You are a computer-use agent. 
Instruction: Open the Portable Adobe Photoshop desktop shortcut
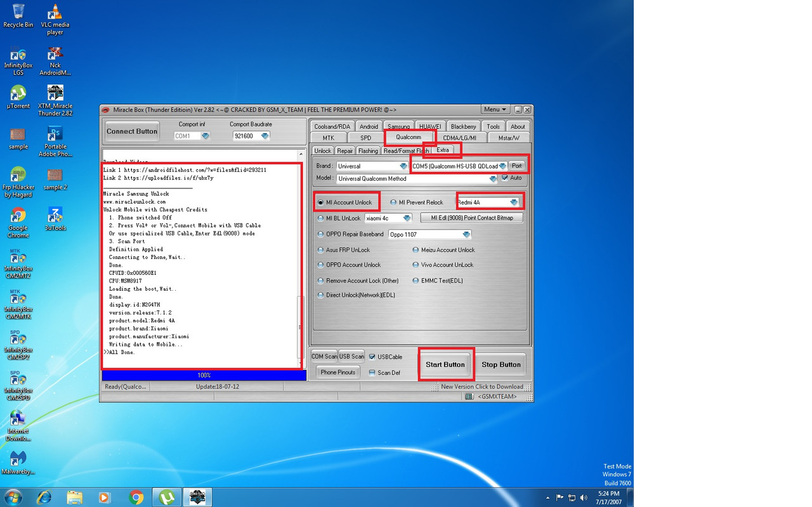[55, 142]
